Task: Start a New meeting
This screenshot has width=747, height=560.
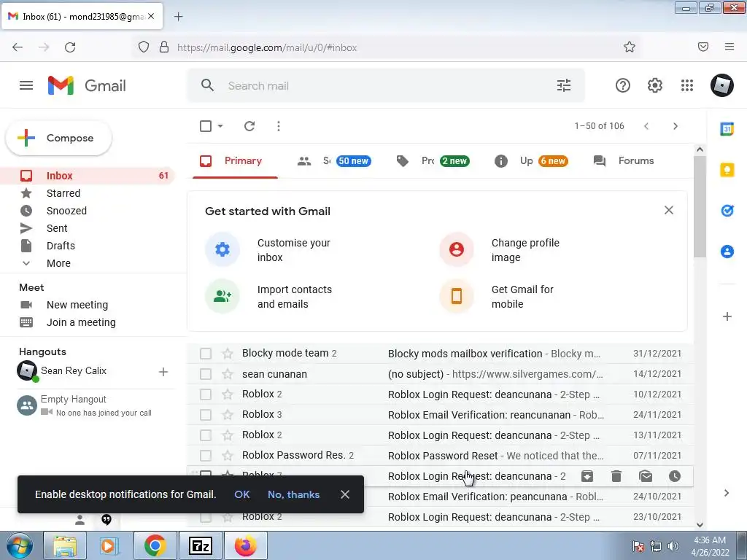Action: [77, 305]
